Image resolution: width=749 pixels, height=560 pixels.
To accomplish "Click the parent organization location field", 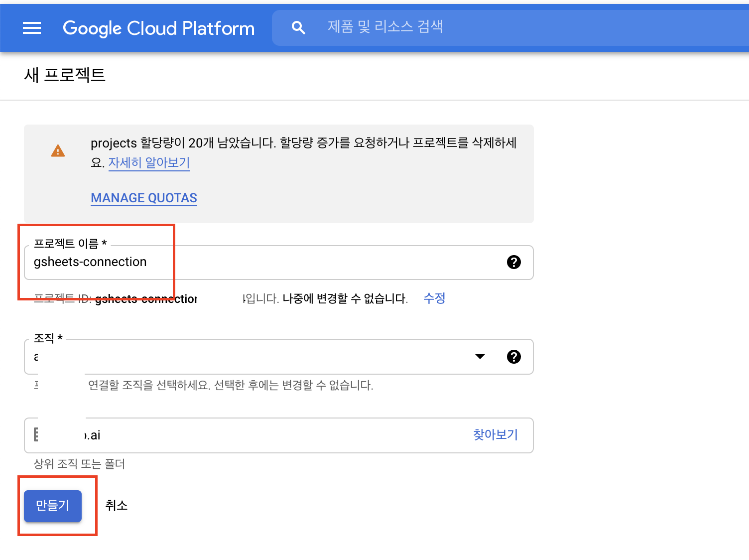I will 224,435.
